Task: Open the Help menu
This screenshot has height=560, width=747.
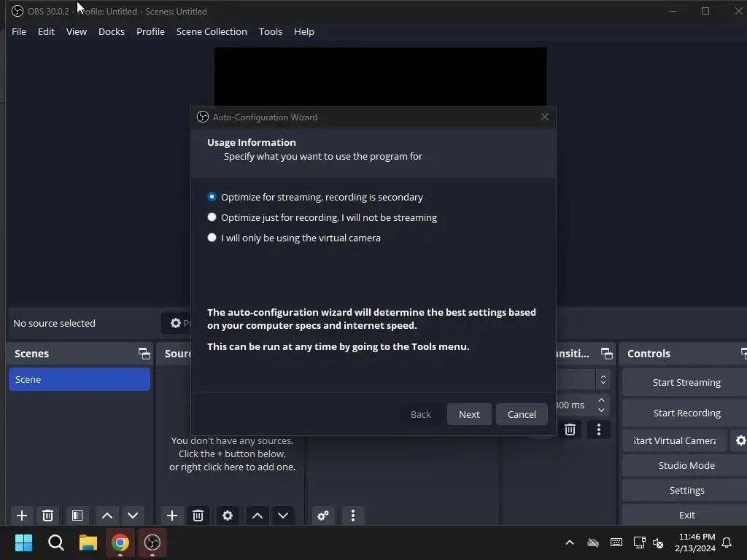Action: [304, 31]
